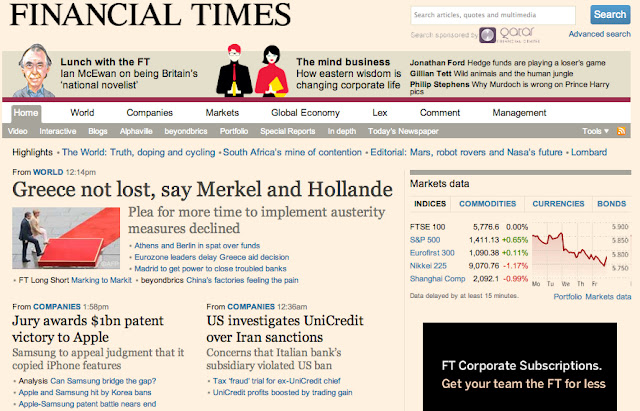Image resolution: width=640 pixels, height=411 pixels.
Task: Expand the Tools dropdown menu
Action: 595,131
